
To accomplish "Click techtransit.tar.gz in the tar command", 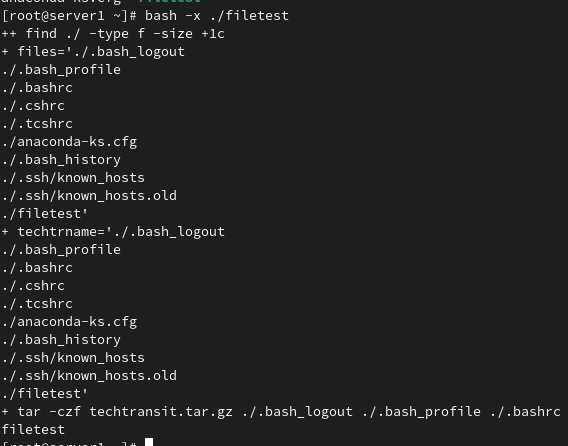I will (161, 412).
